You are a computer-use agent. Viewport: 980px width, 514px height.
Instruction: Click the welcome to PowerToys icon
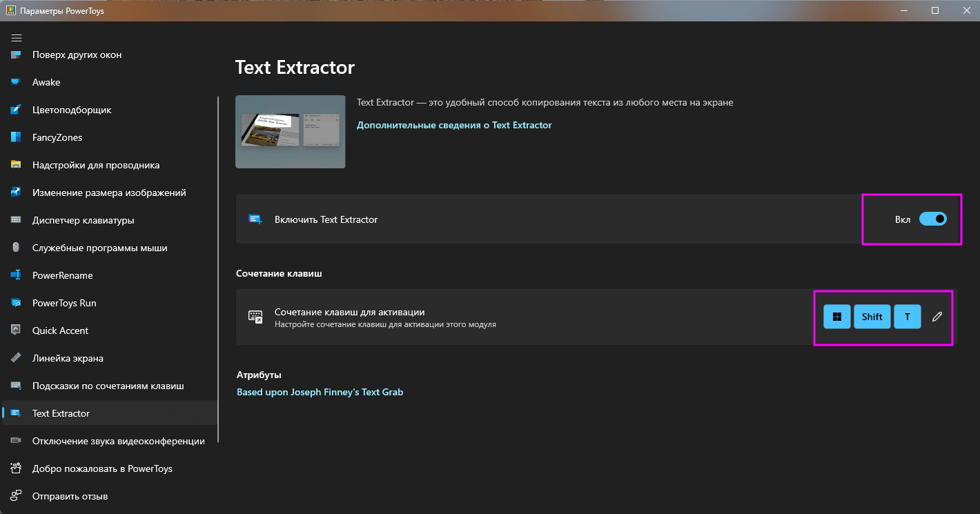(x=16, y=468)
